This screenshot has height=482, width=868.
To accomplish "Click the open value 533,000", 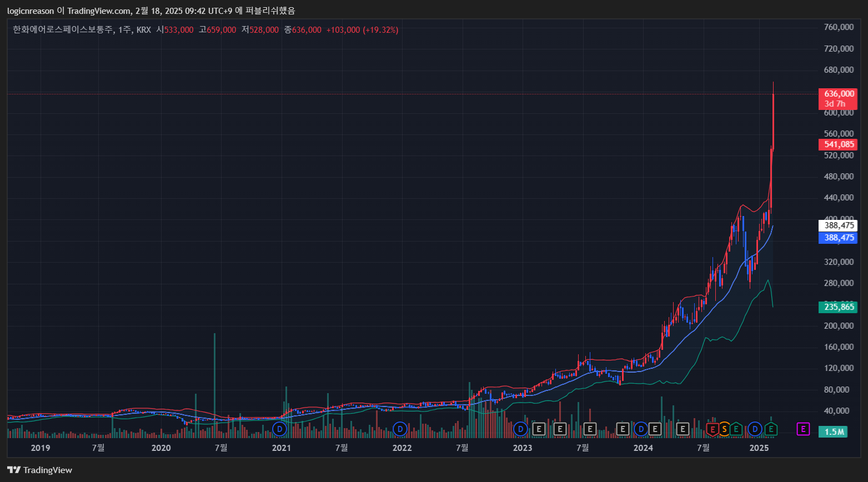I will tap(179, 29).
